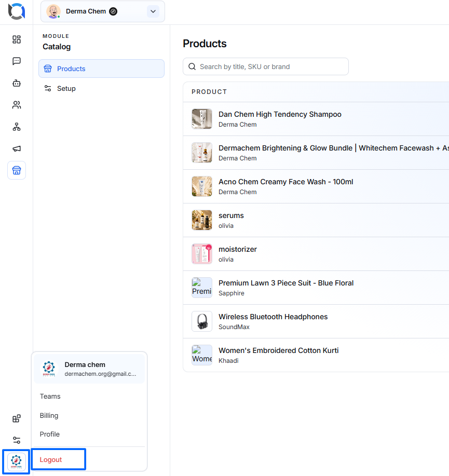Click the moistorizer product thumbnail

tap(202, 254)
